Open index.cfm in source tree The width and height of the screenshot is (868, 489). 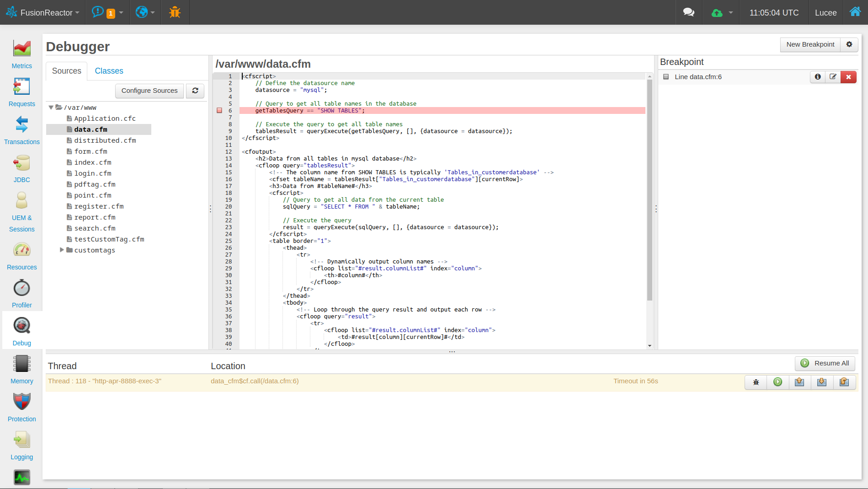[93, 162]
